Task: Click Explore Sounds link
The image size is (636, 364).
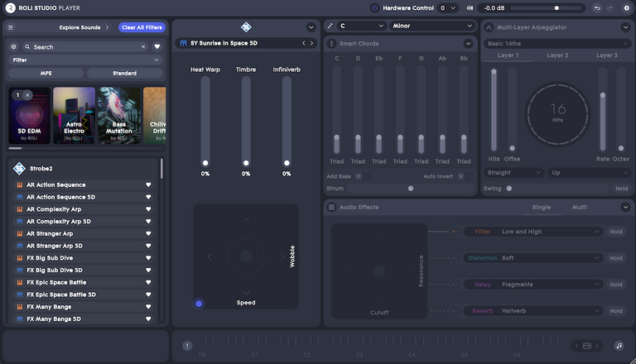Action: [84, 27]
